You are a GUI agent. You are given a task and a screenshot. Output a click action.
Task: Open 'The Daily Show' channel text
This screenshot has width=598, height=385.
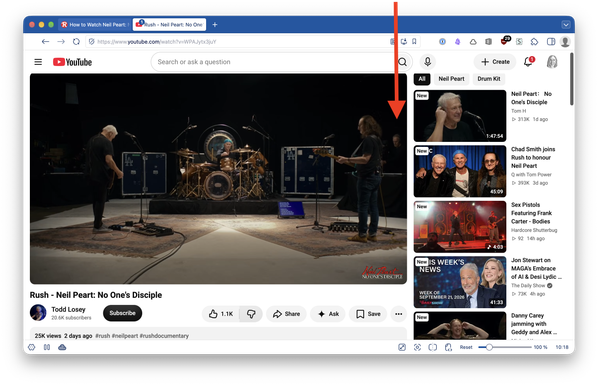(528, 285)
